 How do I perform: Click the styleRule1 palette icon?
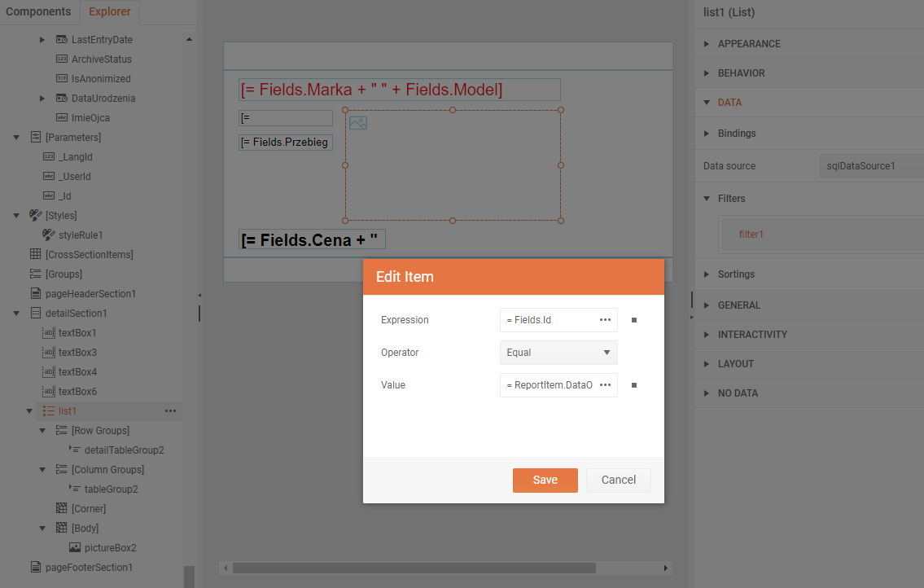pyautogui.click(x=48, y=235)
